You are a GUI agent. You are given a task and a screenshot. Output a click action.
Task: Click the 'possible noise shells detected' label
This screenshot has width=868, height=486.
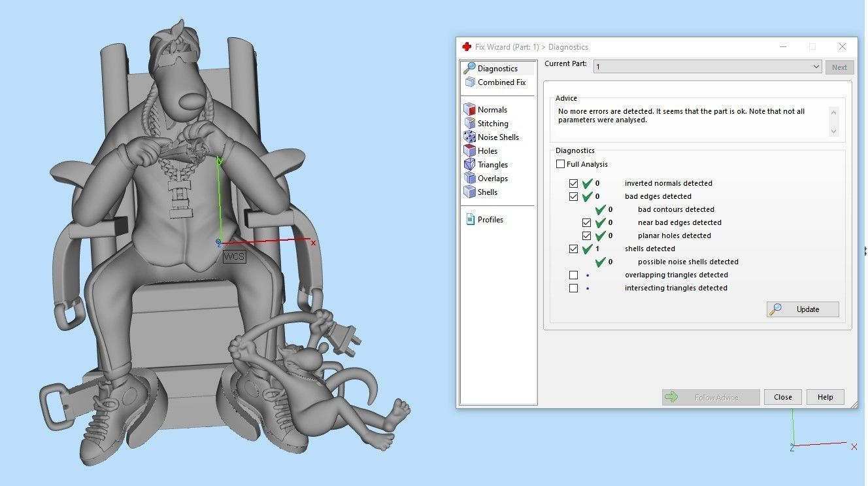pyautogui.click(x=688, y=262)
